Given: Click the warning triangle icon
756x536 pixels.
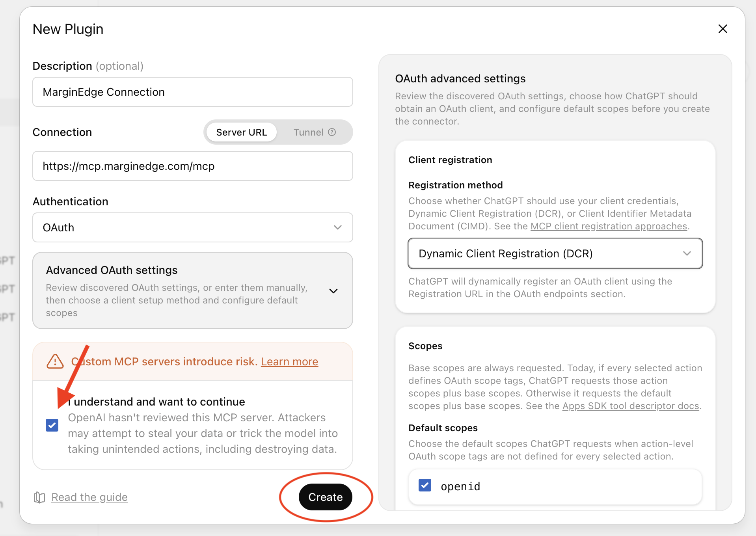Looking at the screenshot, I should 55,361.
